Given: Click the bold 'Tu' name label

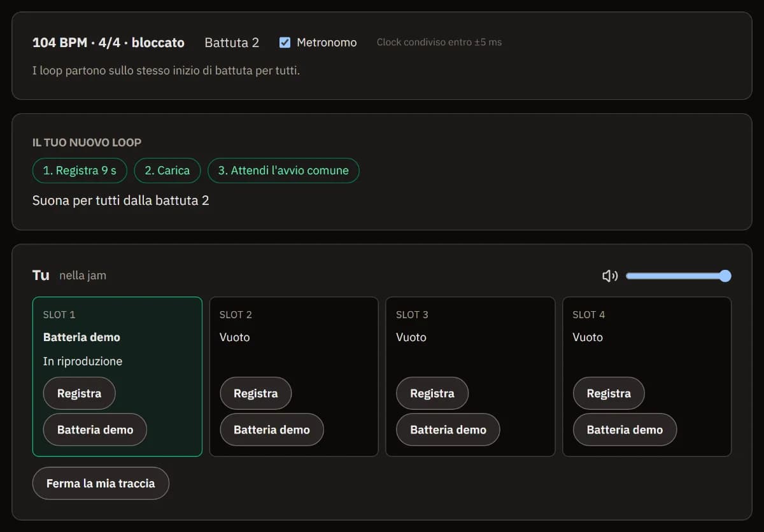Looking at the screenshot, I should pyautogui.click(x=41, y=275).
